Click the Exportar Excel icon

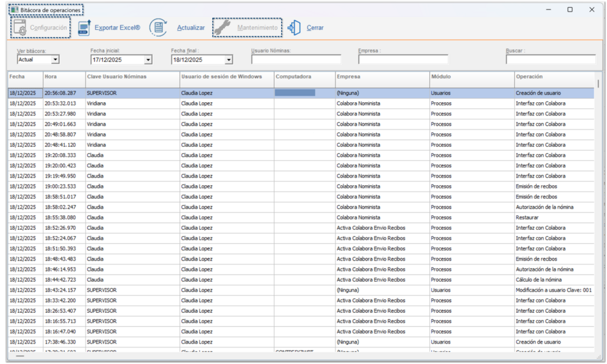tap(84, 28)
